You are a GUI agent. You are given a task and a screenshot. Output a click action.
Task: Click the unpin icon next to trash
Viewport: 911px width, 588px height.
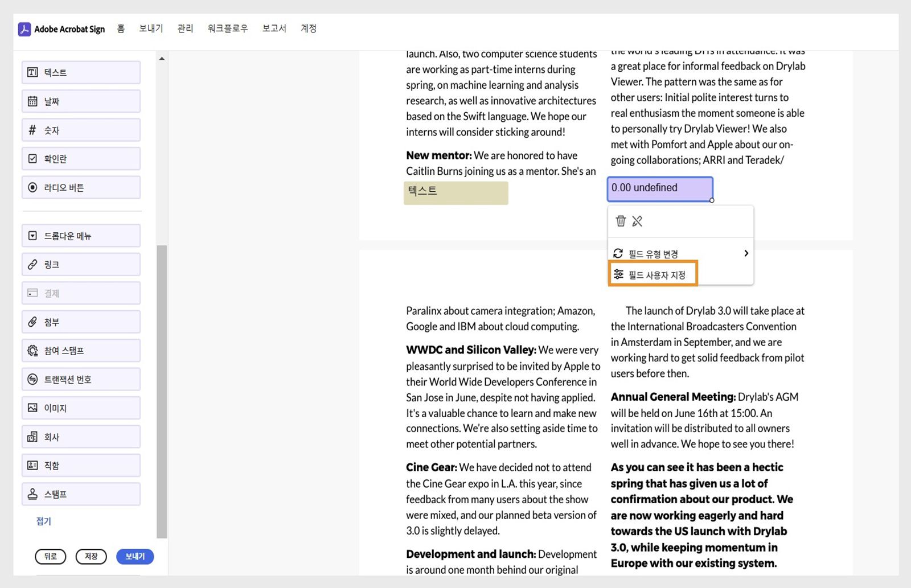637,221
